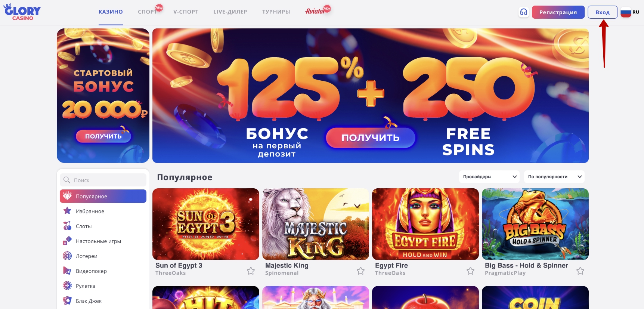Image resolution: width=644 pixels, height=309 pixels.
Task: Open the Blackjack icon category
Action: pos(67,300)
